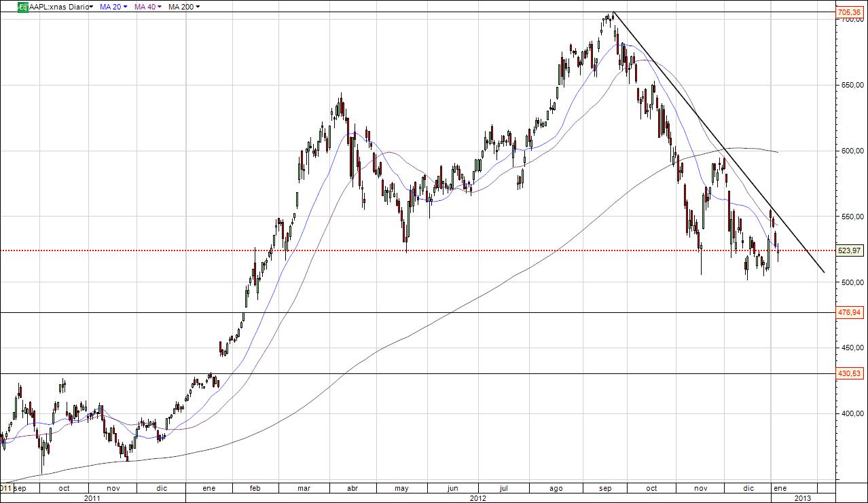Click the 650,00 price axis label
This screenshot has width=868, height=503.
[852, 86]
